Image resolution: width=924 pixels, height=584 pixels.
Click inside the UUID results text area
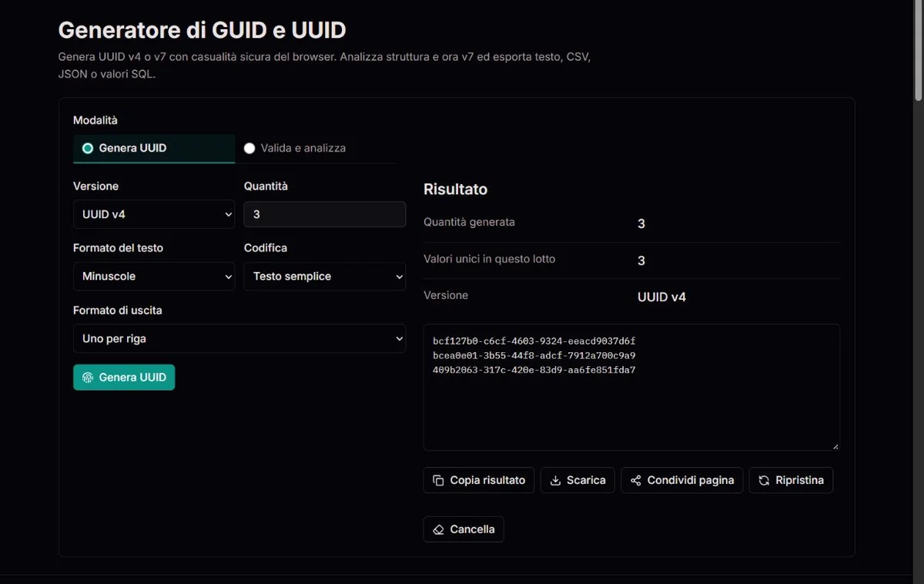click(631, 388)
